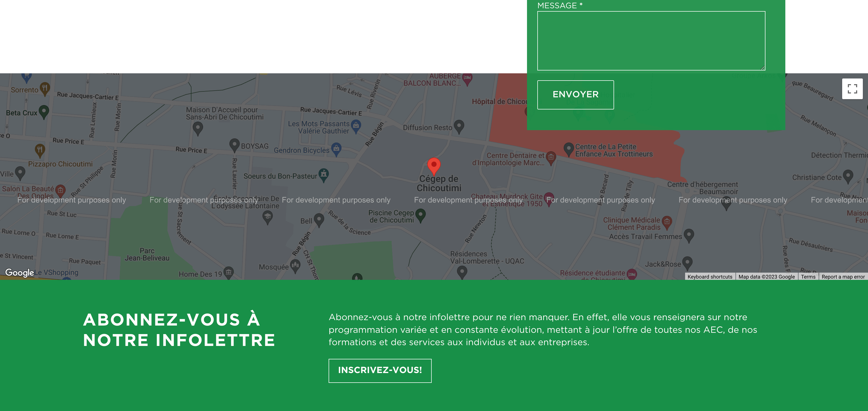Screen dimensions: 868x411
Task: Click the Soeurs du Bon-Pasteur marker
Action: (323, 176)
